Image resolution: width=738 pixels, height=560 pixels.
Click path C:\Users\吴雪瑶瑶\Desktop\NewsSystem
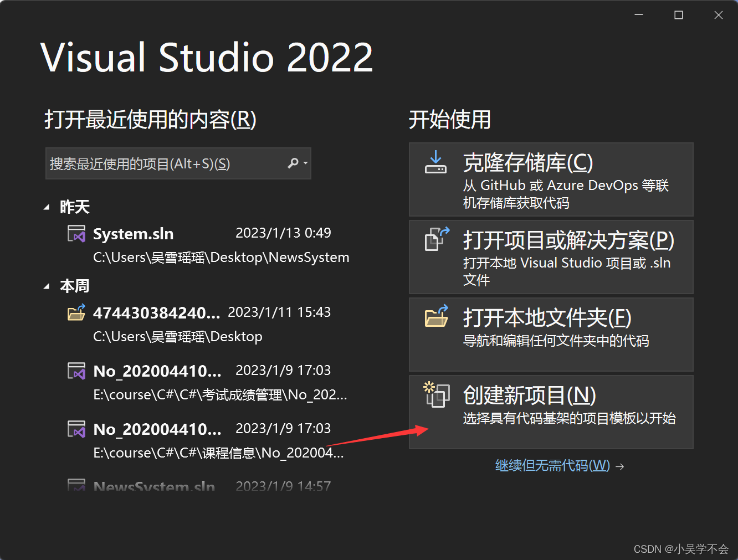pos(221,258)
